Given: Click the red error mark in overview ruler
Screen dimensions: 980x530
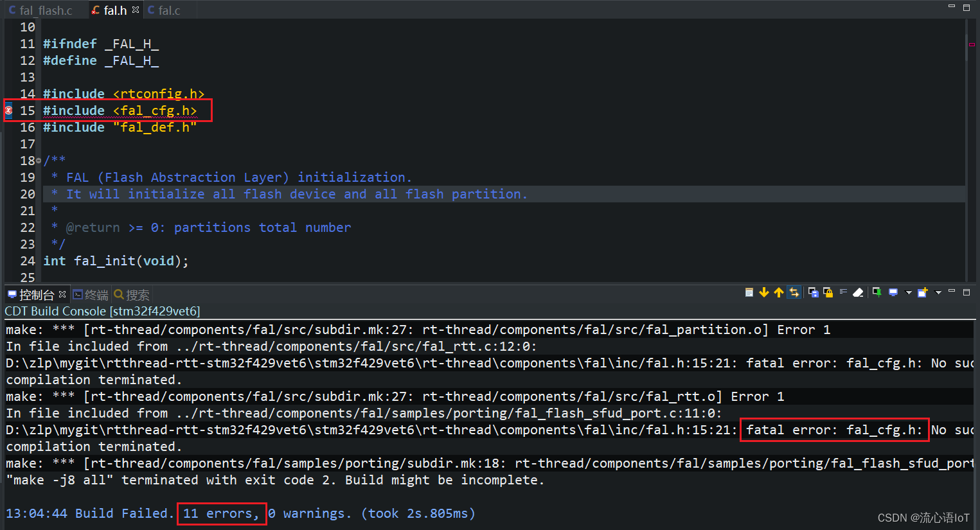Looking at the screenshot, I should (972, 44).
